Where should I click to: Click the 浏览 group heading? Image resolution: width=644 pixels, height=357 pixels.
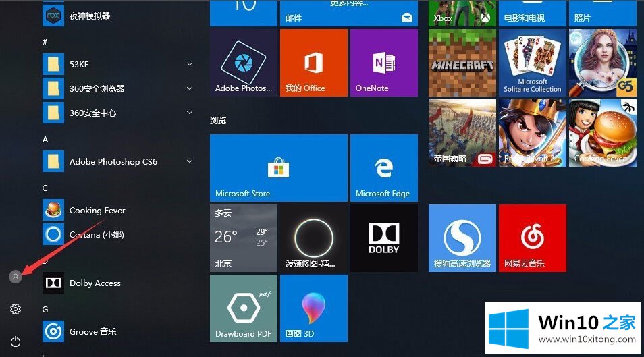coord(218,120)
